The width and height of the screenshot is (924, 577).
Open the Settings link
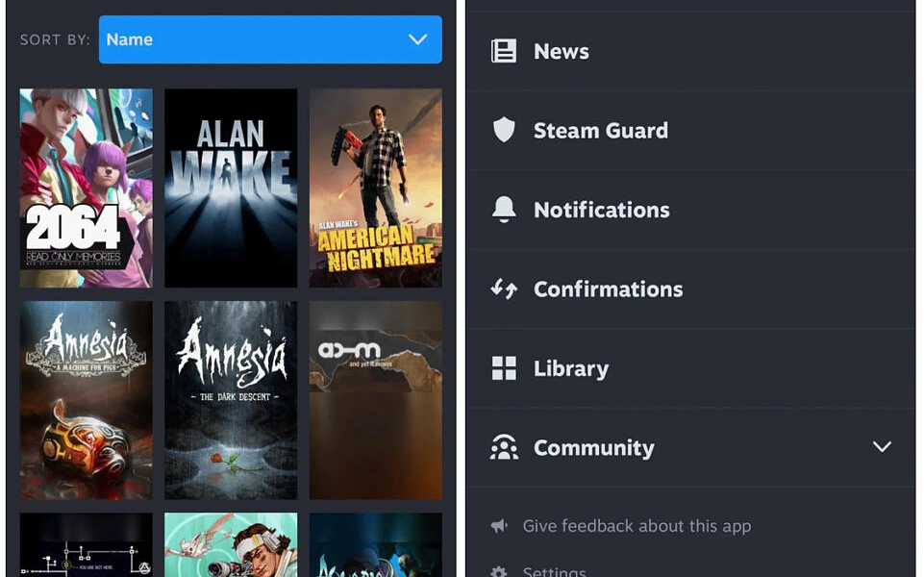pyautogui.click(x=554, y=570)
